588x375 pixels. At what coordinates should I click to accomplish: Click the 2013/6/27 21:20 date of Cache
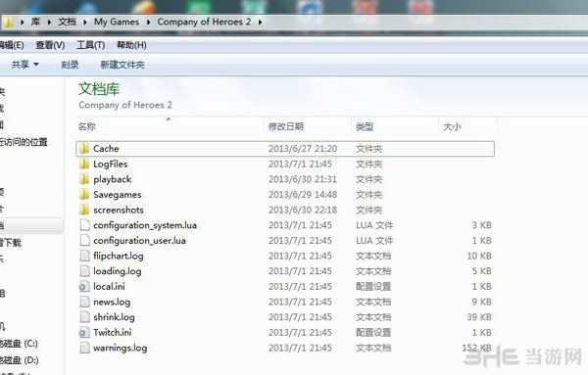point(302,149)
